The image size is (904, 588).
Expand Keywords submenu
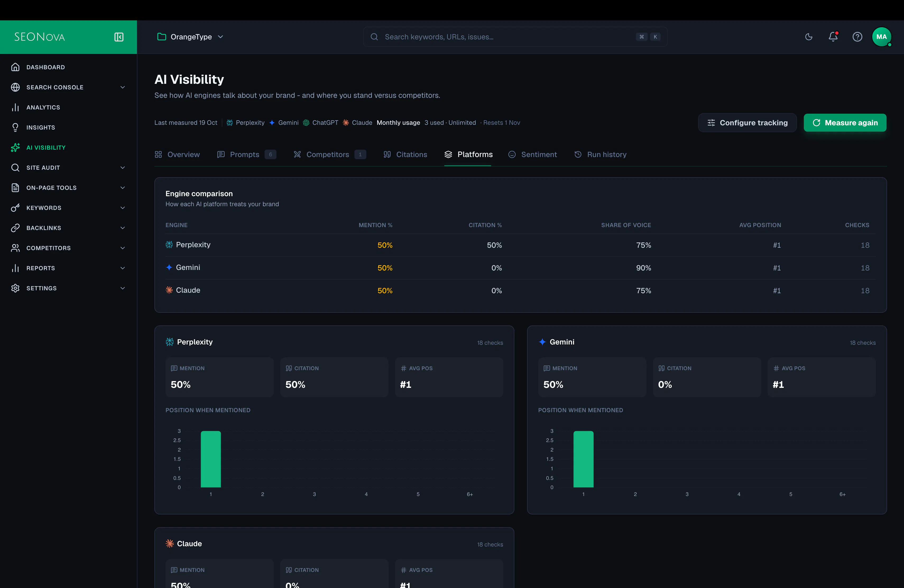(123, 208)
